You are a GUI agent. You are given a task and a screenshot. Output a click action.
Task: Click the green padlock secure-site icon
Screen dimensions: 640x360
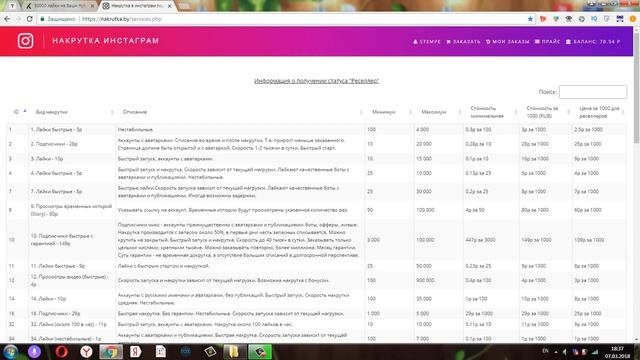pyautogui.click(x=42, y=19)
